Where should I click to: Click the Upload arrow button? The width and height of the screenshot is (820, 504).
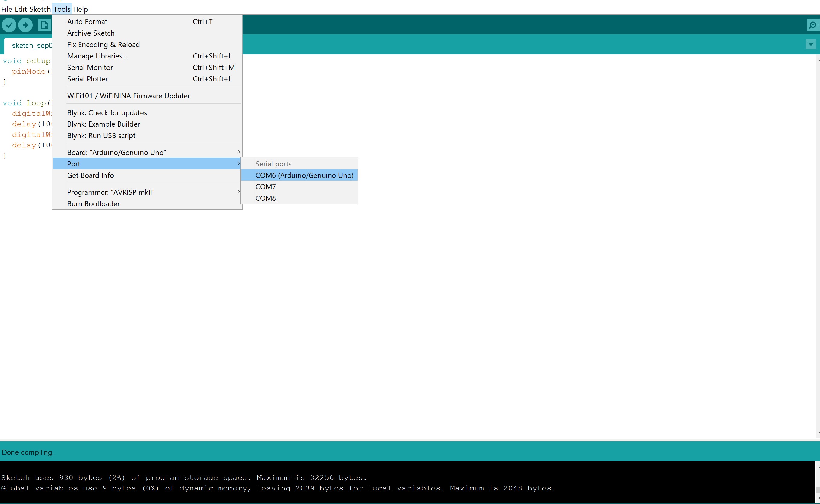[25, 25]
